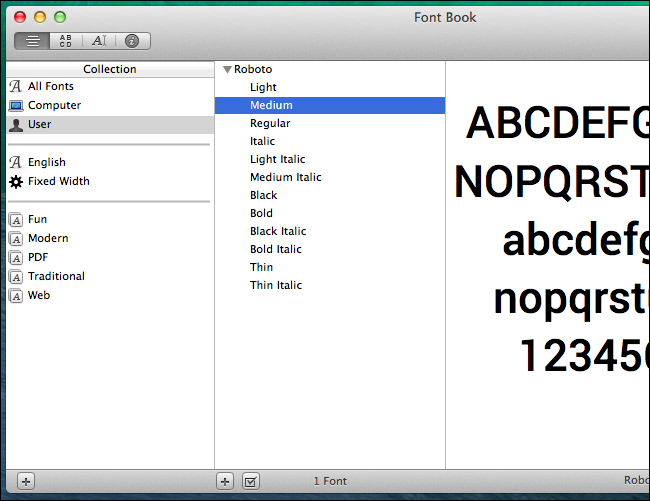Select the Medium typeface row

click(x=330, y=105)
